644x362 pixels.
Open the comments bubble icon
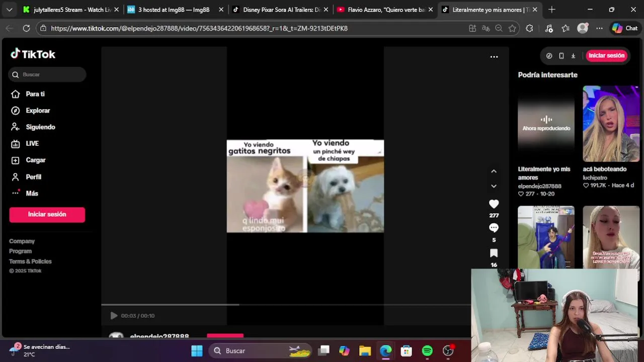click(x=494, y=228)
